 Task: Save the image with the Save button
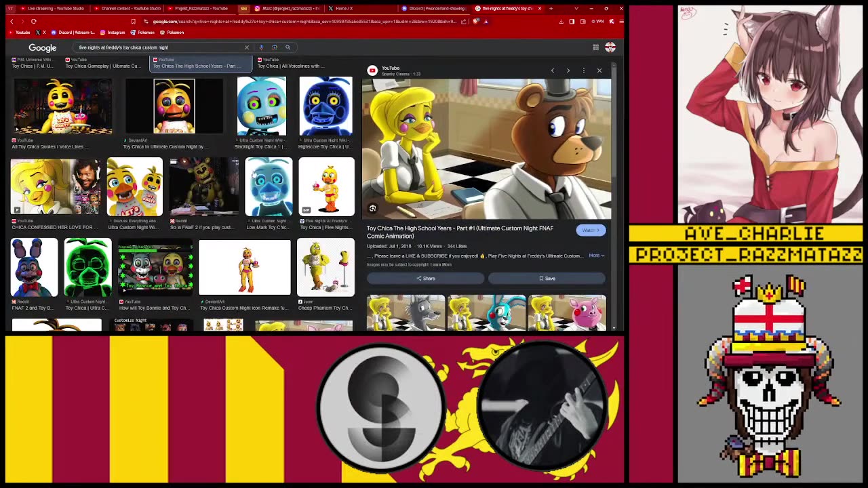547,279
